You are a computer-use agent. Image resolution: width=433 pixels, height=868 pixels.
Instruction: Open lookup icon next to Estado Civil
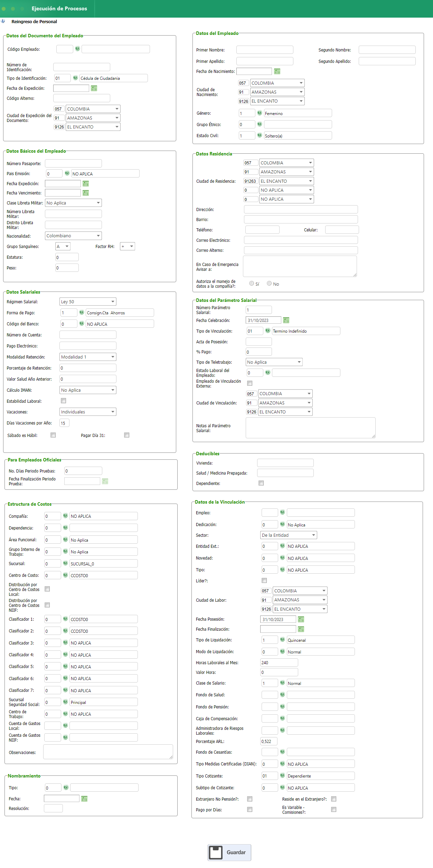coord(260,135)
